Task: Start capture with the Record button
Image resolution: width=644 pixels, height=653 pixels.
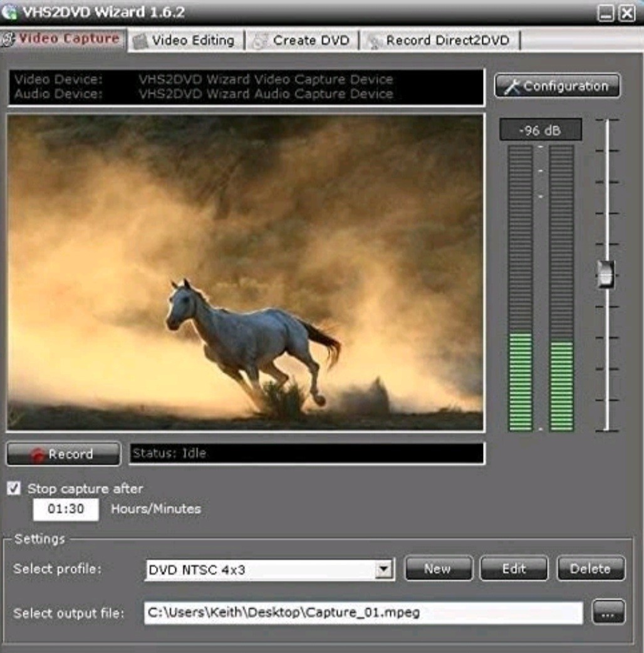Action: tap(64, 454)
